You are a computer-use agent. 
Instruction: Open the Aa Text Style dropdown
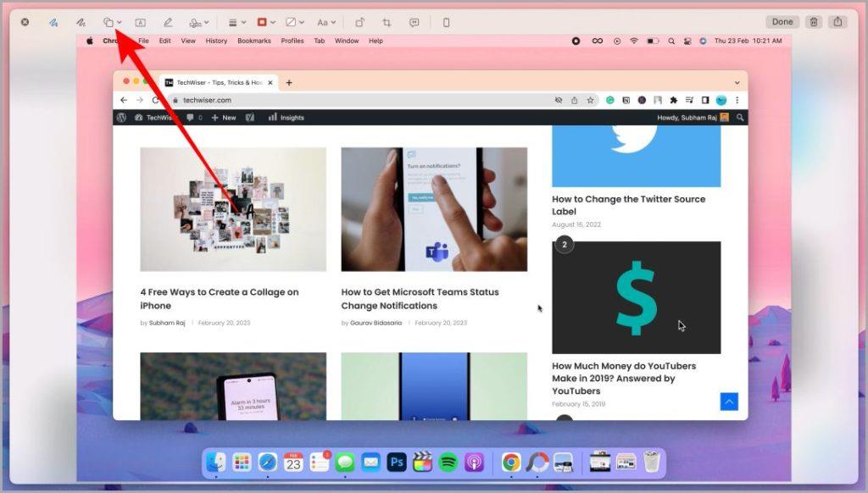point(326,23)
